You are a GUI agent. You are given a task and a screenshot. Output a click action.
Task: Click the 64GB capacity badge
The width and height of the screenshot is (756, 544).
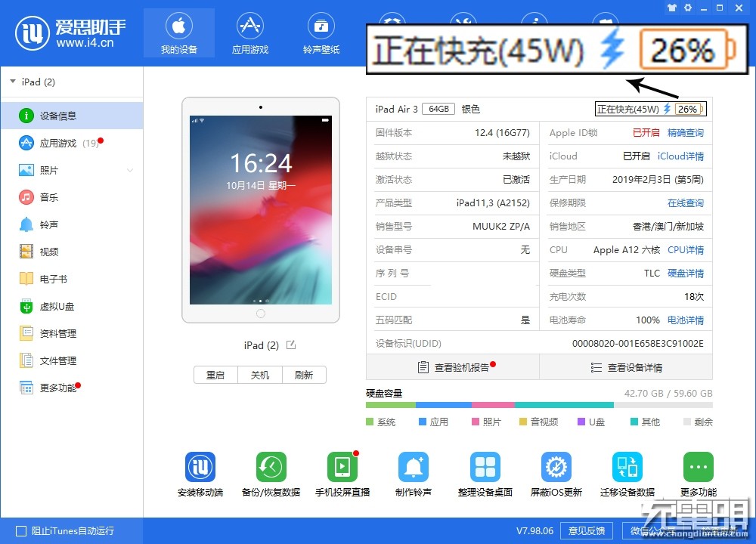click(438, 109)
